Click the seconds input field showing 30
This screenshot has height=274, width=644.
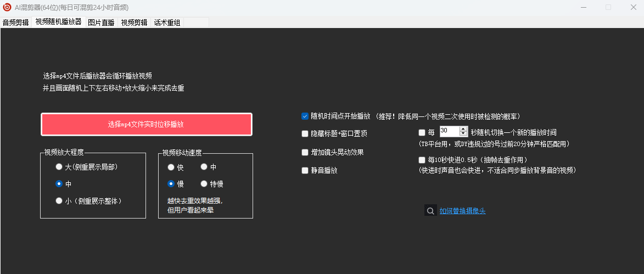[x=449, y=131]
